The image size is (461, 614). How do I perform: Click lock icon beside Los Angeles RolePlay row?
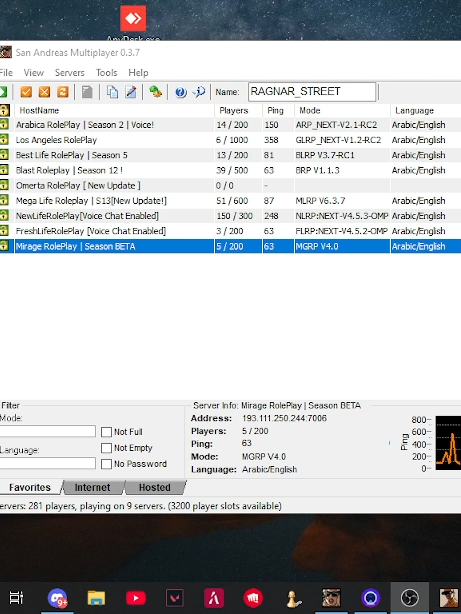(4, 140)
